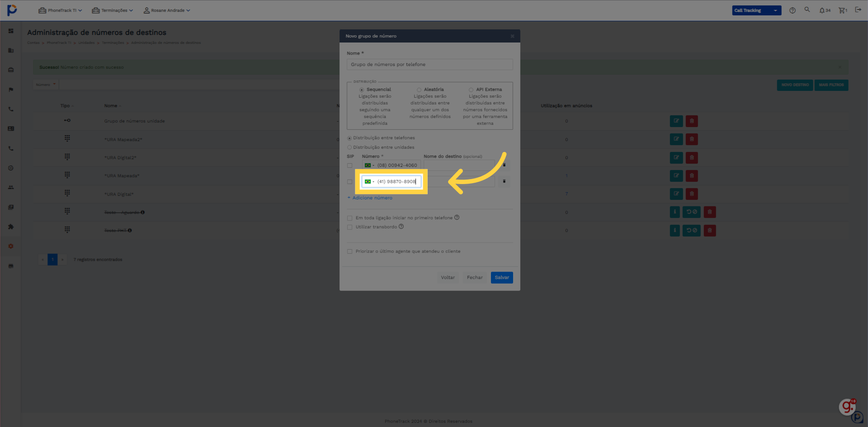Edit the Nome field of group
868x427 pixels.
430,64
